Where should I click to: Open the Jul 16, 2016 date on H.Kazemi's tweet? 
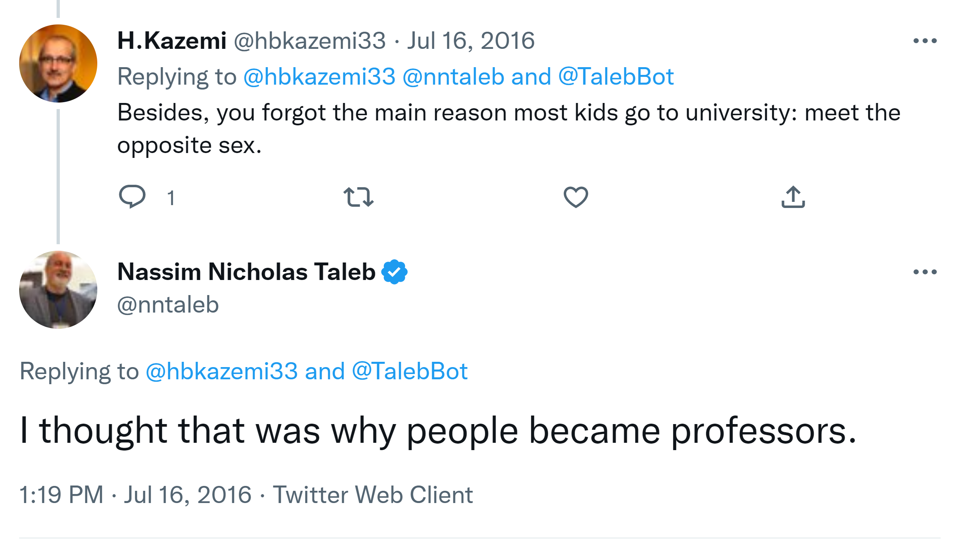471,41
